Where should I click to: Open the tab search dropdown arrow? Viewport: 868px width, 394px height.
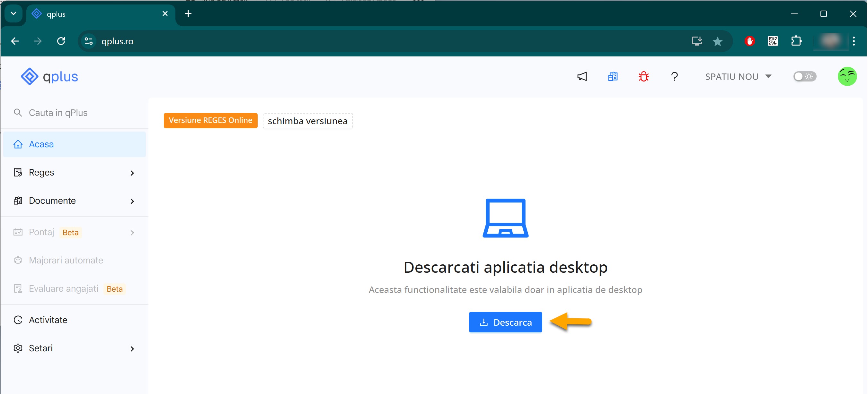point(13,14)
